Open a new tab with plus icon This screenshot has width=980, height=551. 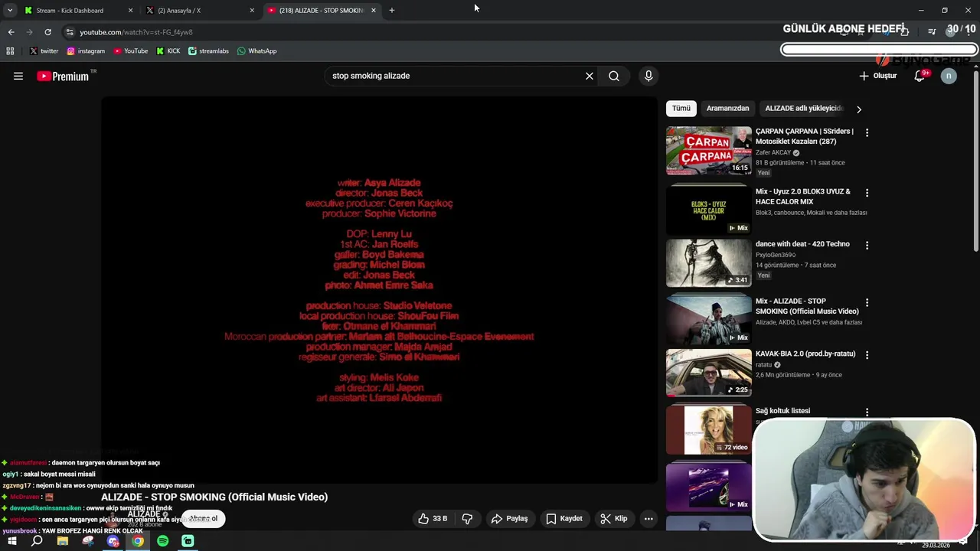[x=392, y=10]
